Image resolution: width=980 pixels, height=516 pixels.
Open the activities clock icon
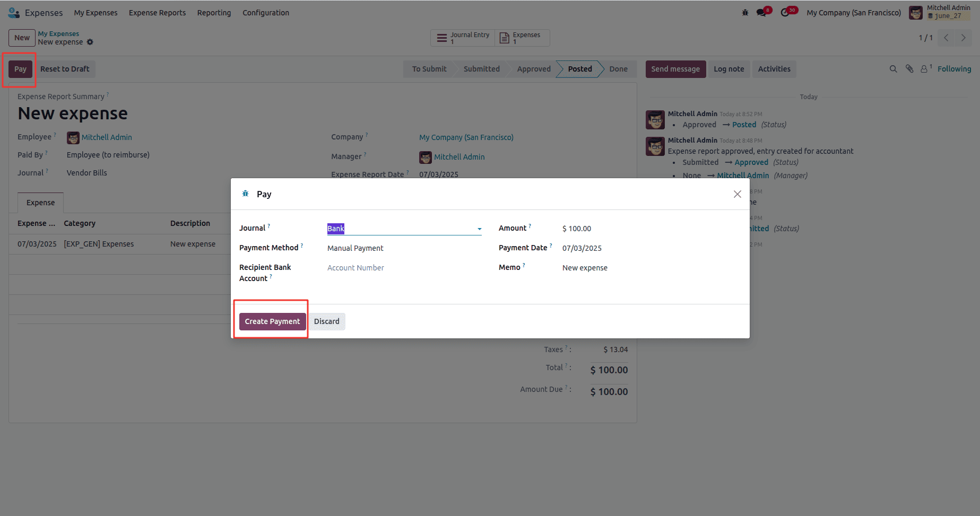tap(786, 13)
